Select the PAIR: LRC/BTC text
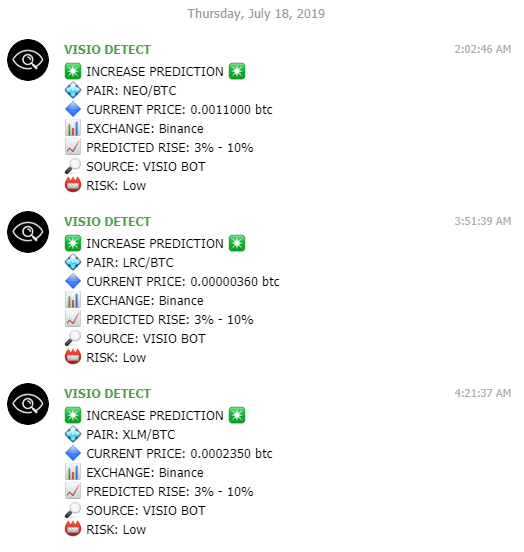Screen dimensions: 524x552 point(130,263)
